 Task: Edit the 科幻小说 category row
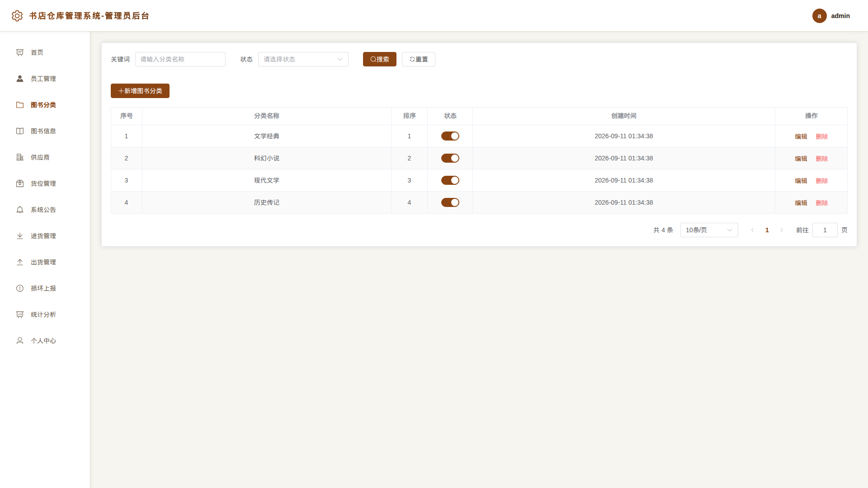[x=801, y=159]
